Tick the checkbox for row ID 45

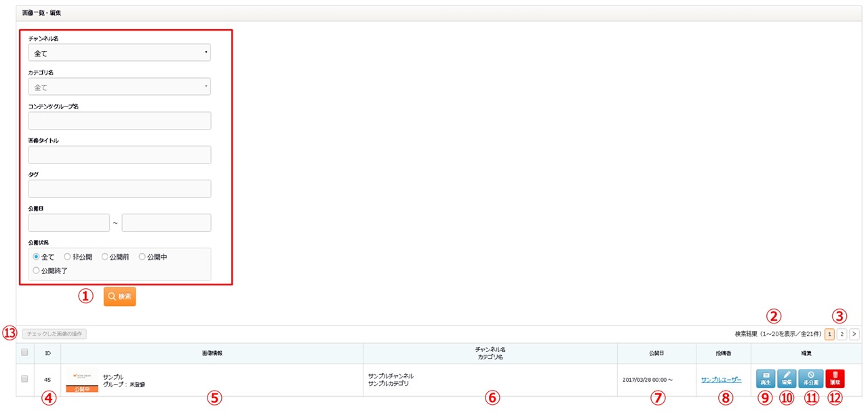click(x=25, y=379)
